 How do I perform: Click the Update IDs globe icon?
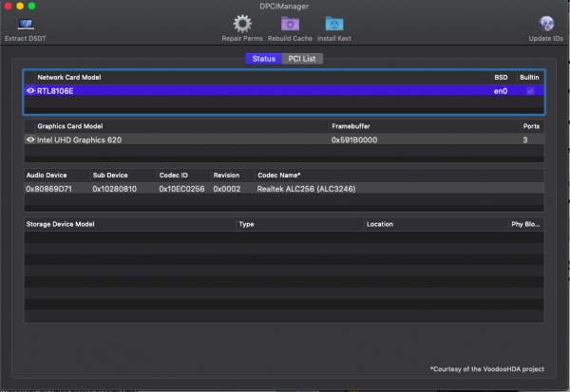point(546,24)
